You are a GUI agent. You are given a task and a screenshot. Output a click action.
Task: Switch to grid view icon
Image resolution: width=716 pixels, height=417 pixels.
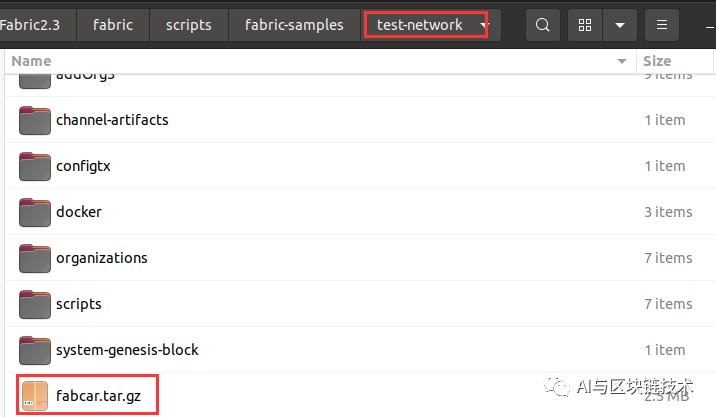click(586, 24)
